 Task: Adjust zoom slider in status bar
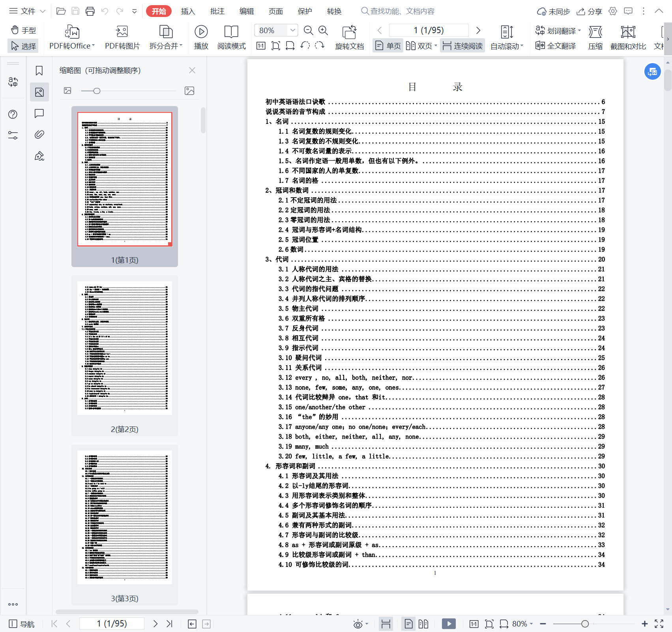coord(585,624)
